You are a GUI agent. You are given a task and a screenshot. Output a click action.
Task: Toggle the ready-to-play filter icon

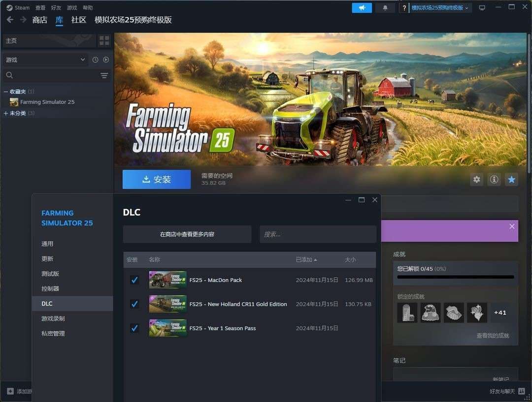coord(106,60)
